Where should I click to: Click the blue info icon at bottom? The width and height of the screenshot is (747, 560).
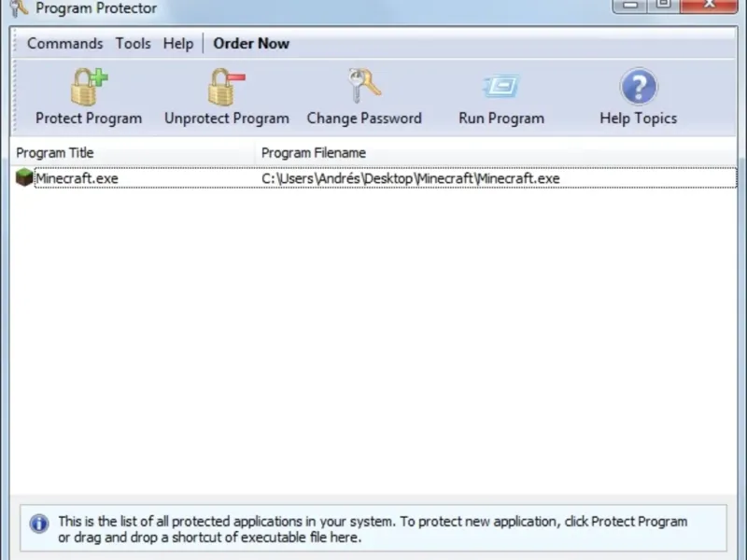39,524
